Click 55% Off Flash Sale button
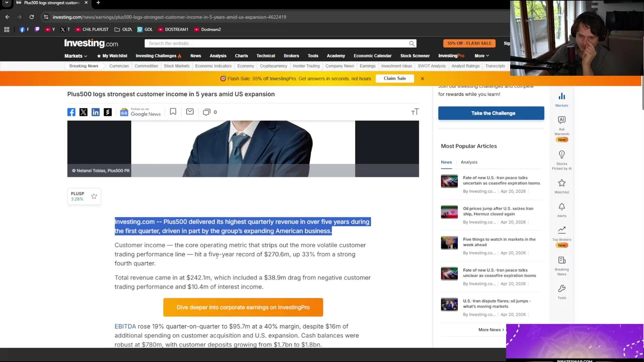The height and width of the screenshot is (362, 644). point(469,43)
